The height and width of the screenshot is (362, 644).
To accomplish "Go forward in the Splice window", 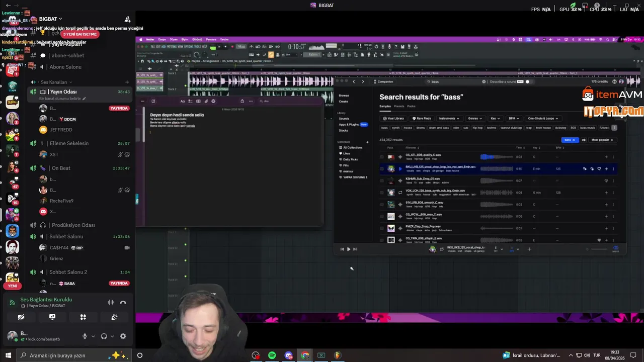I will [x=363, y=81].
